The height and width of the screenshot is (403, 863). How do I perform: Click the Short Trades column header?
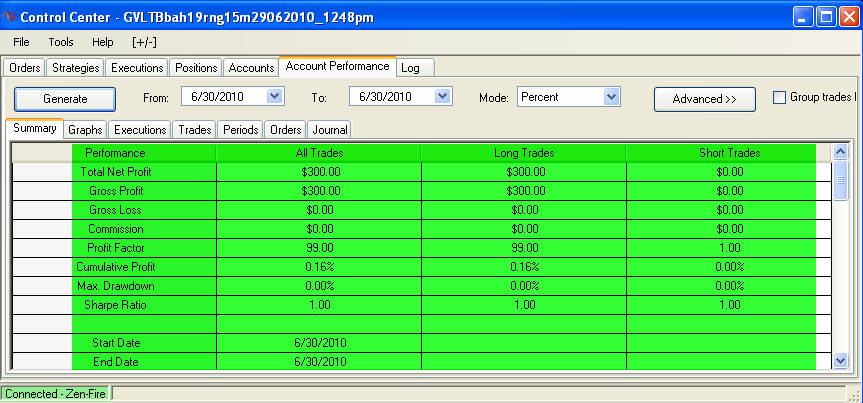point(729,153)
